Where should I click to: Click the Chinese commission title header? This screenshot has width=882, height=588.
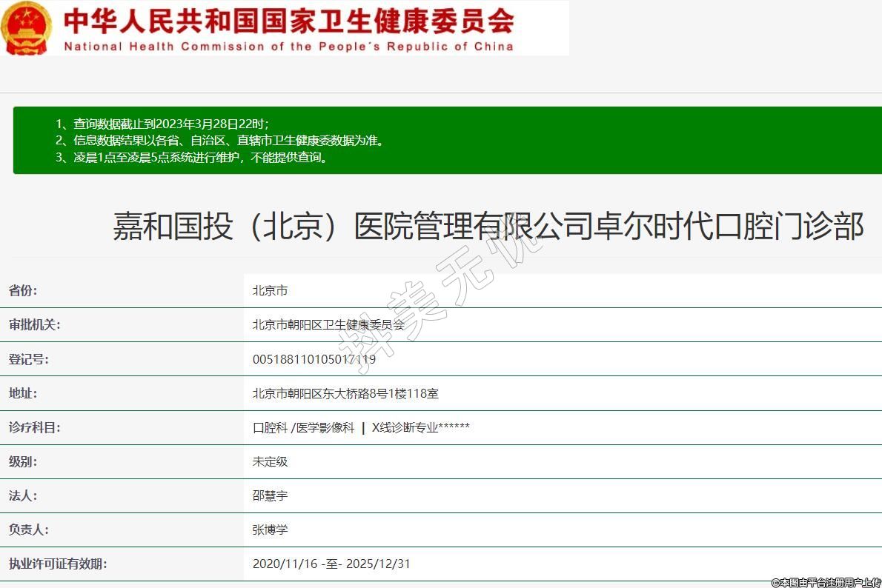point(288,21)
